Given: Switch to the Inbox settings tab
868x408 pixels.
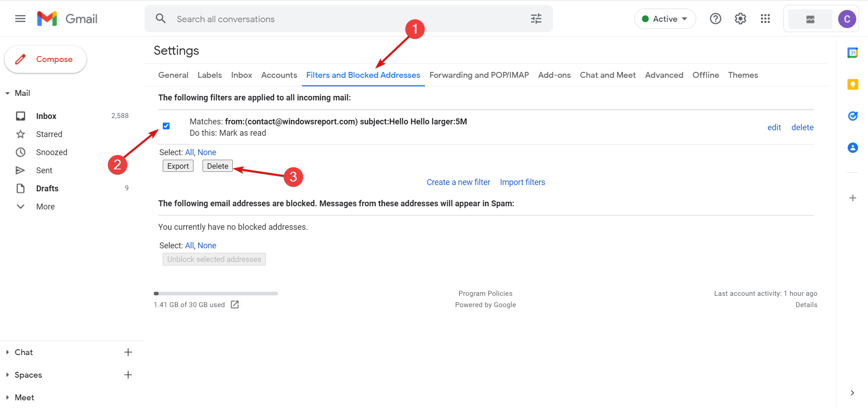Looking at the screenshot, I should pyautogui.click(x=241, y=75).
